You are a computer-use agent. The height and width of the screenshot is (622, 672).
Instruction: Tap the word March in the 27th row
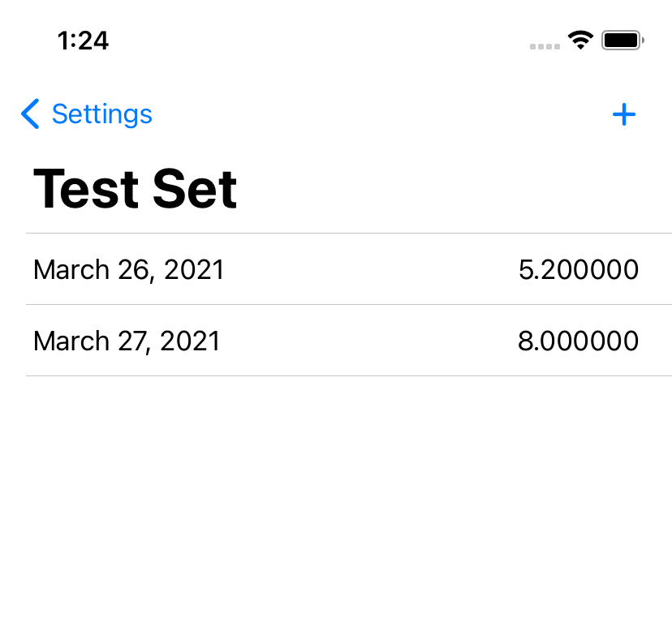pos(71,341)
